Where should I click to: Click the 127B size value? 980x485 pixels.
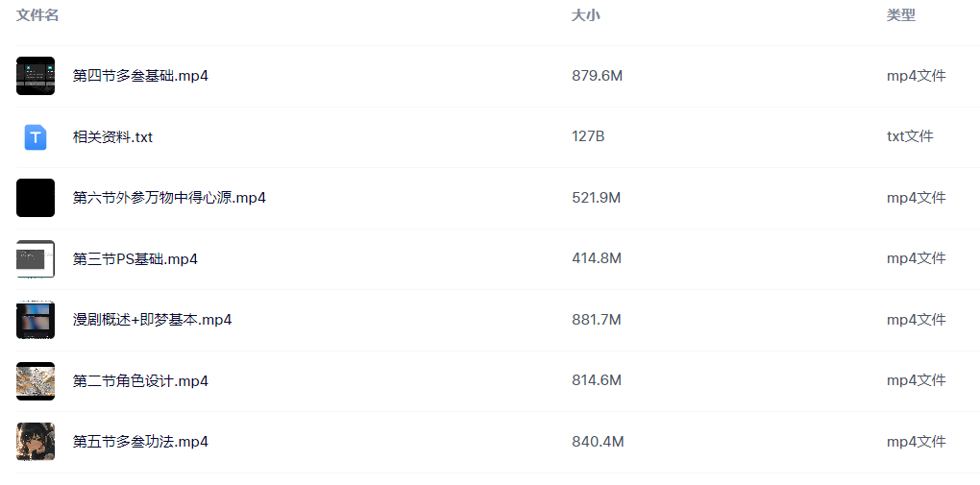(588, 136)
